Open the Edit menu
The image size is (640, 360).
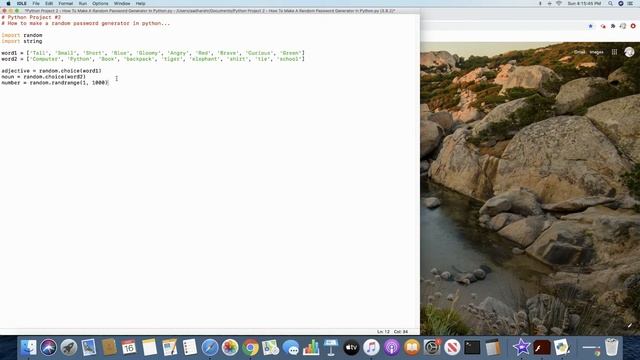[49, 3]
